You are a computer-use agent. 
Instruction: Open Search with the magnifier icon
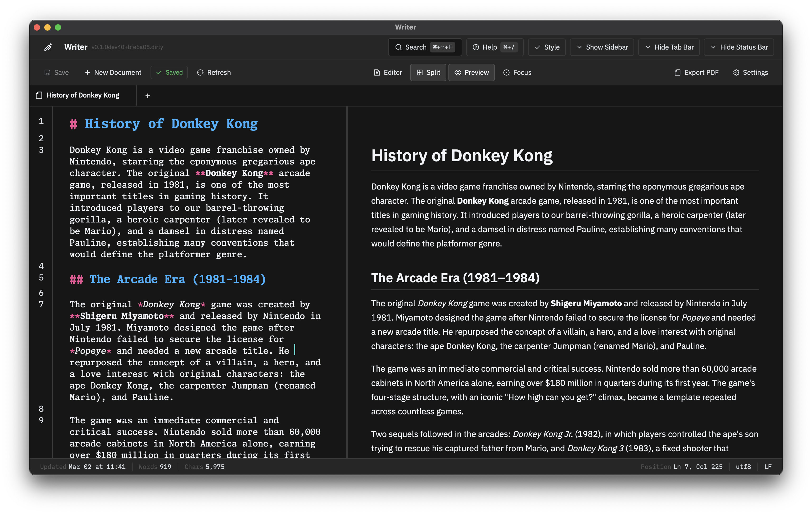click(399, 47)
